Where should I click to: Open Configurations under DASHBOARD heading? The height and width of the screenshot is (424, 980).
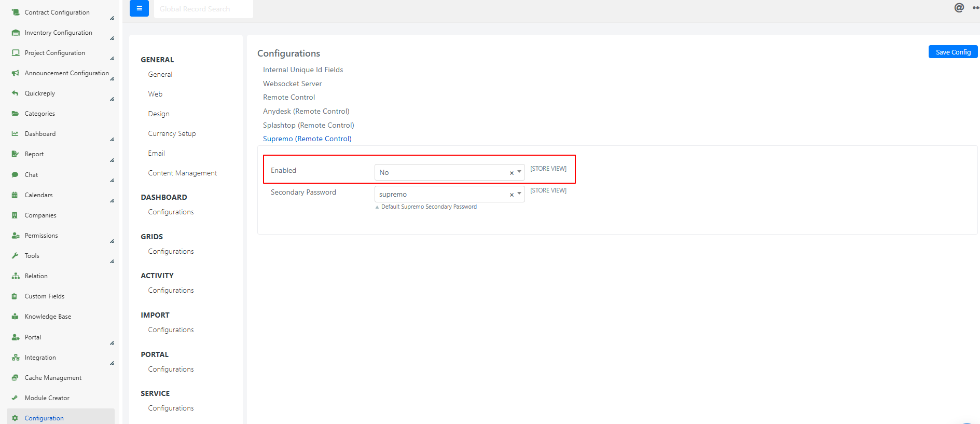[x=171, y=212]
